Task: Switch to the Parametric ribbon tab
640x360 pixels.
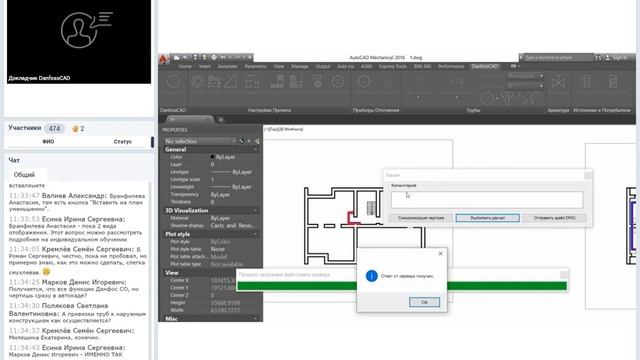Action: pyautogui.click(x=256, y=66)
